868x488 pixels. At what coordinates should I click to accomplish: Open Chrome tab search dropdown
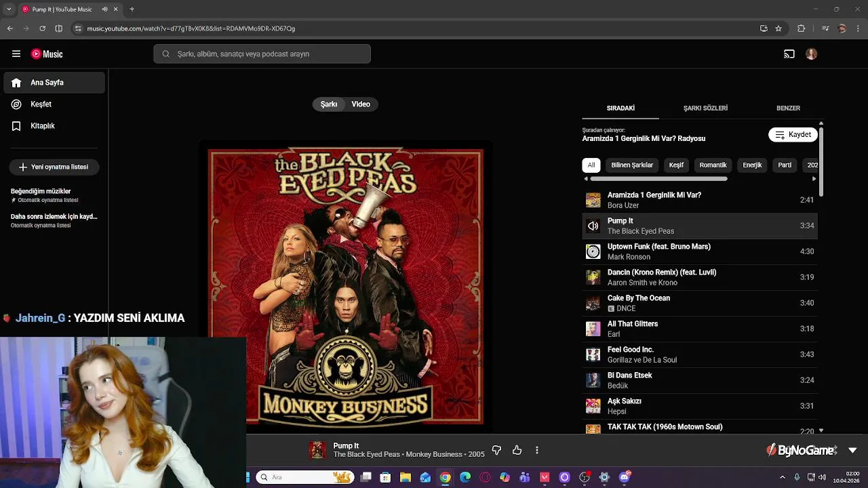[9, 9]
